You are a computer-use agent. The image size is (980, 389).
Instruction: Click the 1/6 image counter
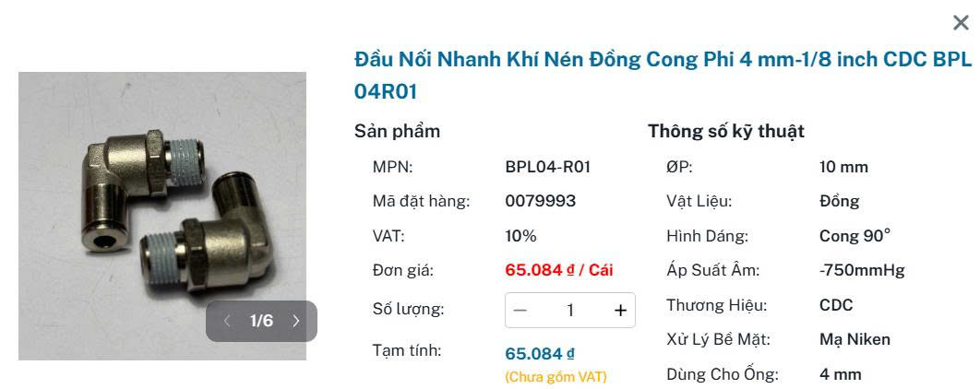pos(261,321)
